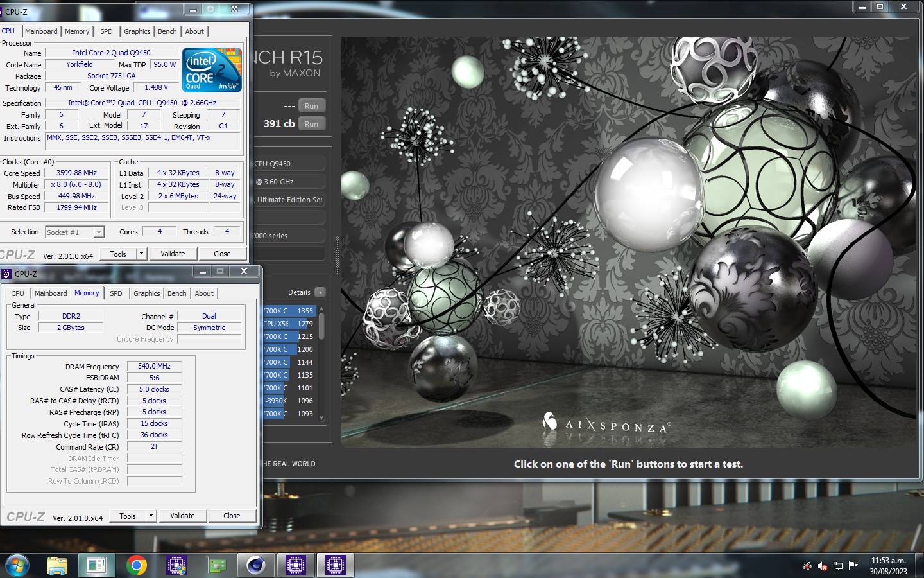
Task: Click the memory Type value DDR2
Action: [71, 316]
